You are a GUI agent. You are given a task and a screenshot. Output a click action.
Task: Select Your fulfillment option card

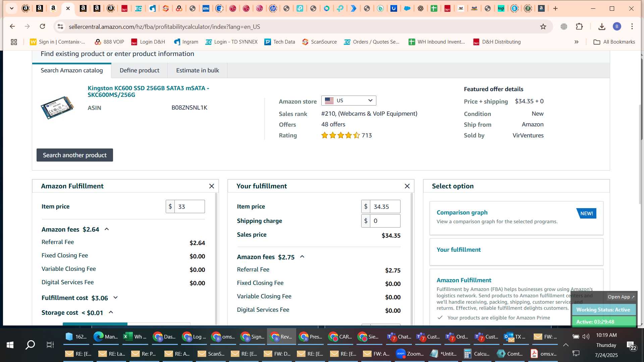pyautogui.click(x=516, y=252)
